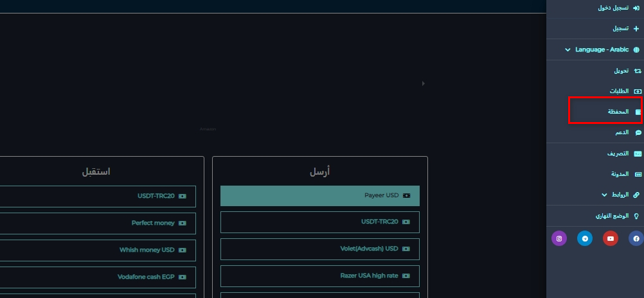Click the wallet icon beside المحفظة
The image size is (644, 298).
(x=638, y=112)
